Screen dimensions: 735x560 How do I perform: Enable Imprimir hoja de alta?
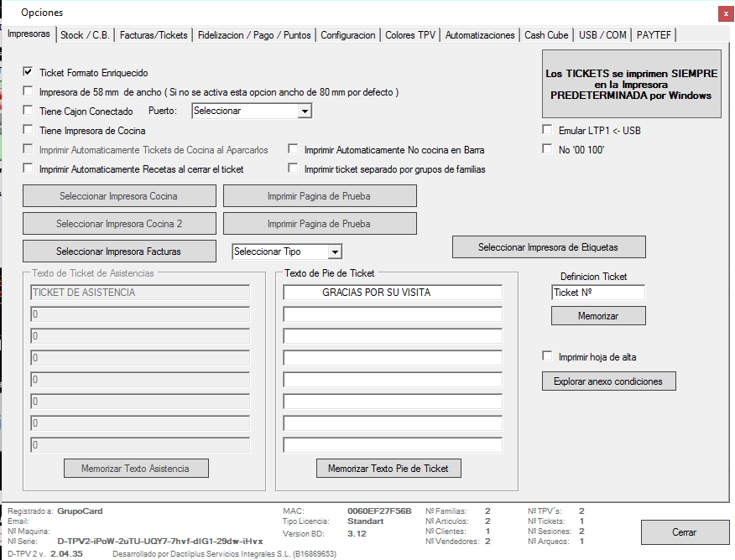coord(547,355)
